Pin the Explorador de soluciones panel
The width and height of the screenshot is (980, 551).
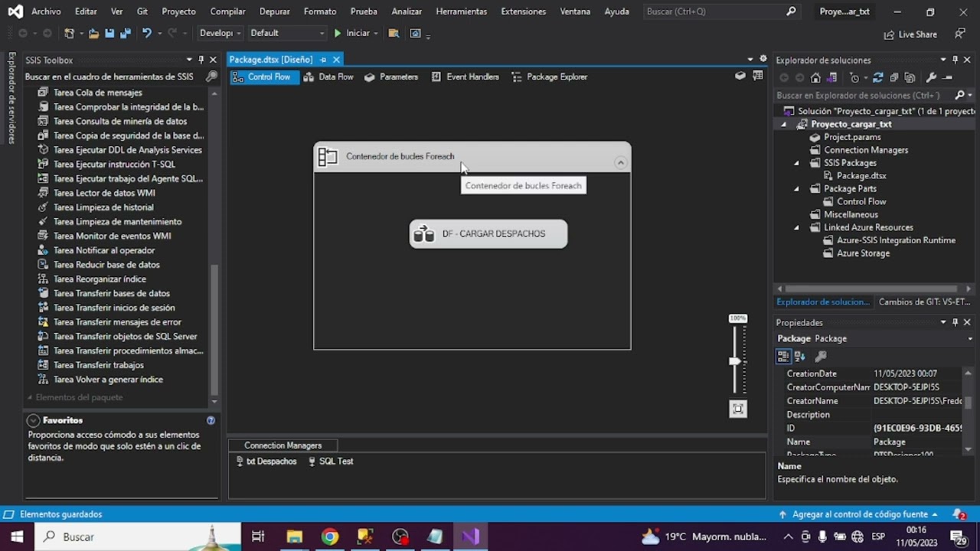[955, 60]
